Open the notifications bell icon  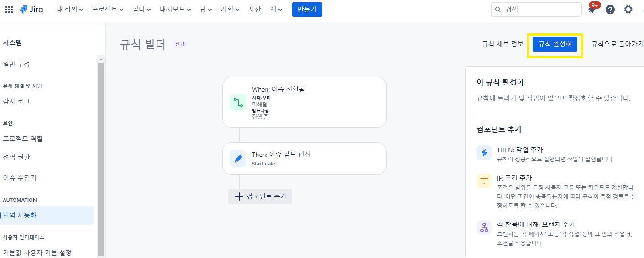(592, 10)
